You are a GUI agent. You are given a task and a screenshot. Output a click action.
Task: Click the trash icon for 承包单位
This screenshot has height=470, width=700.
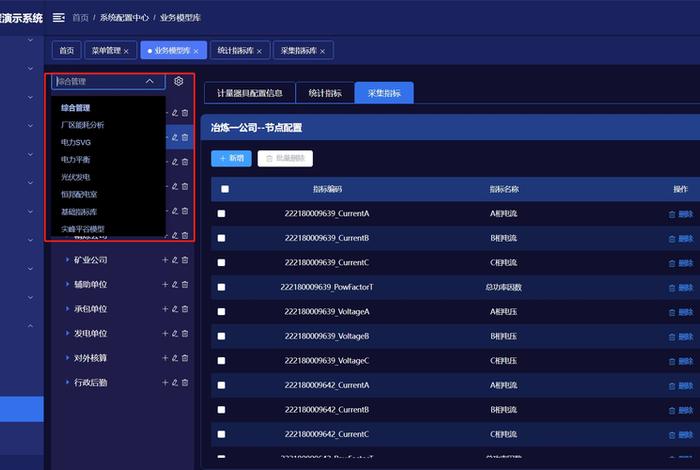[x=185, y=309]
